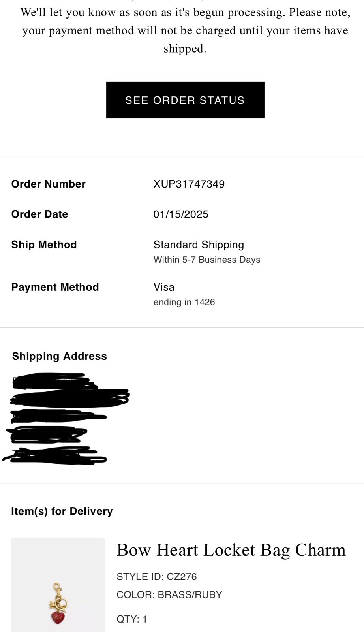Click the Within 5-7 Business Days note
Image resolution: width=364 pixels, height=632 pixels.
point(207,260)
